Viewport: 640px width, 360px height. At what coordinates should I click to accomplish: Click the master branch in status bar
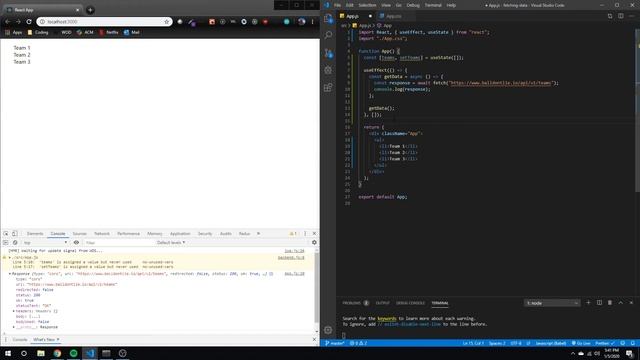(x=335, y=343)
